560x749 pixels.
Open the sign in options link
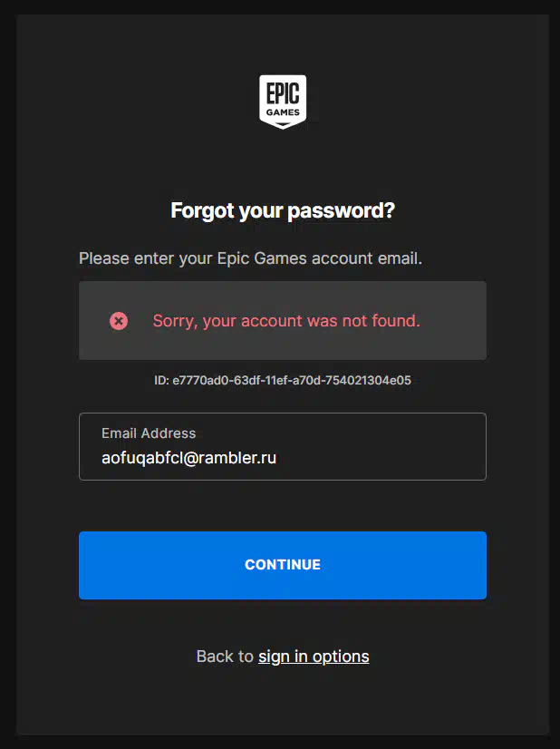(314, 657)
